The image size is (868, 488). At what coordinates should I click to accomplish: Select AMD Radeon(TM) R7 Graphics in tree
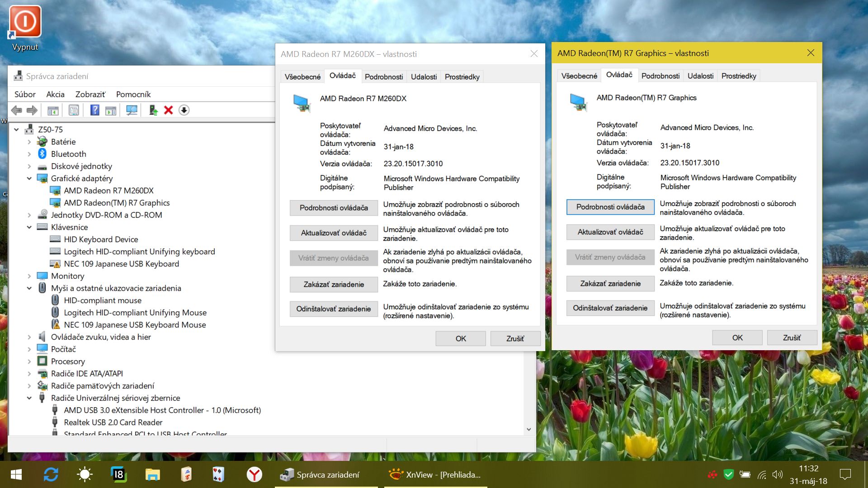point(117,203)
